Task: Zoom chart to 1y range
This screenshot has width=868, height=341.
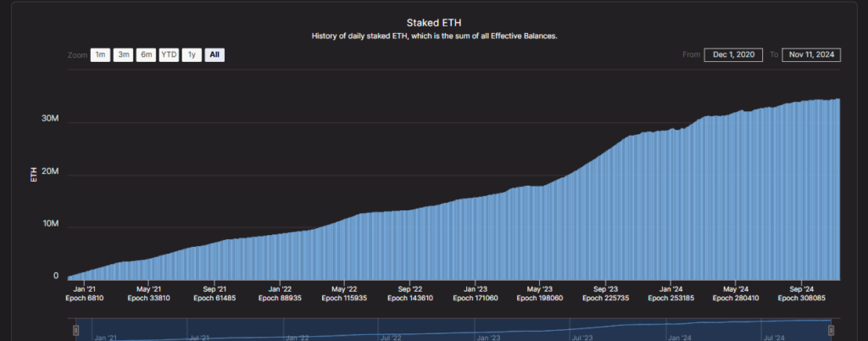Action: pyautogui.click(x=192, y=55)
